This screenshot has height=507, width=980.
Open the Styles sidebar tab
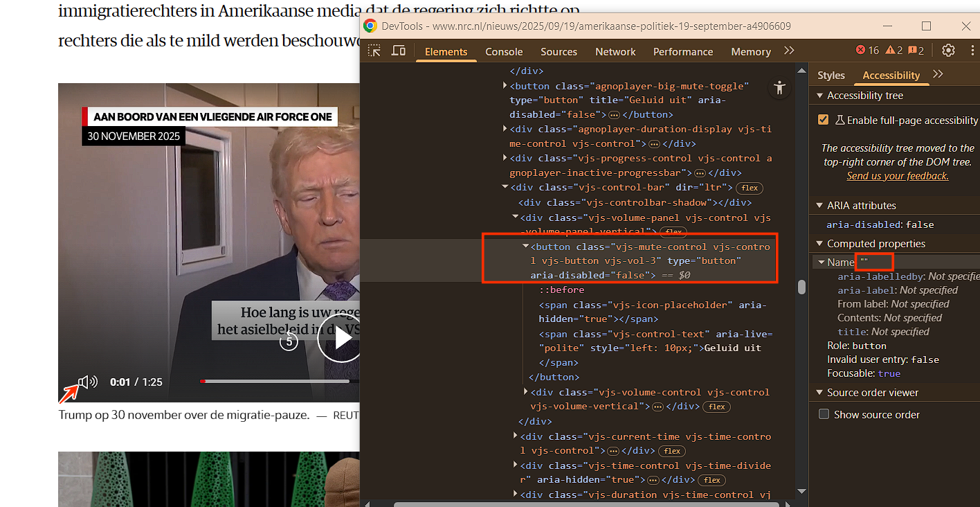pyautogui.click(x=831, y=75)
